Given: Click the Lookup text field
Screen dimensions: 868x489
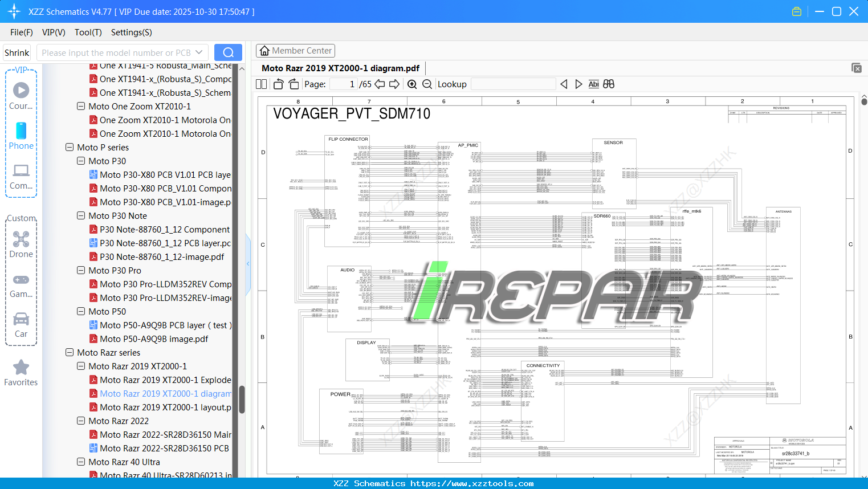Looking at the screenshot, I should click(513, 84).
